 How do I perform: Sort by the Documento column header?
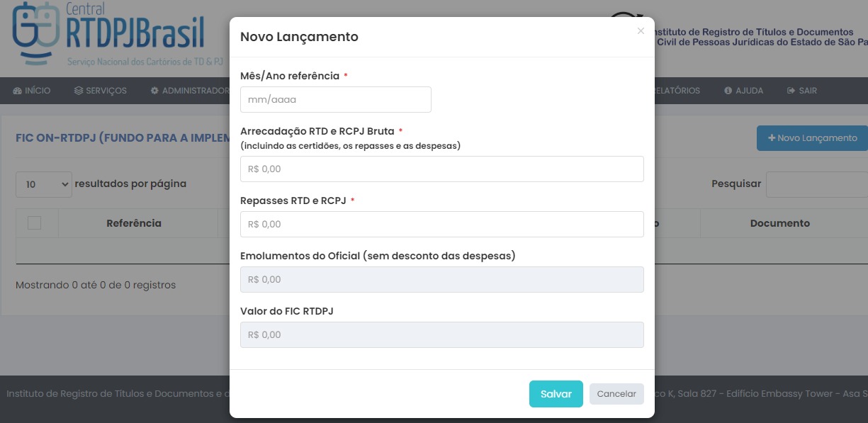tap(779, 223)
